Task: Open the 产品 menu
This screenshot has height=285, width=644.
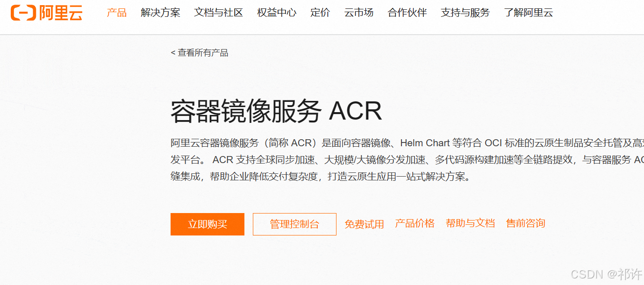Action: [117, 13]
